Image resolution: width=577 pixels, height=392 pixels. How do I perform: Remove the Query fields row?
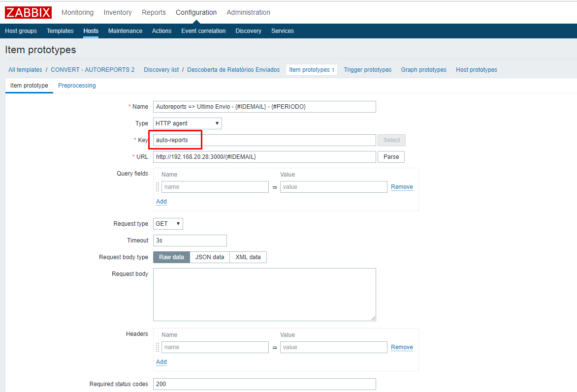(x=402, y=187)
